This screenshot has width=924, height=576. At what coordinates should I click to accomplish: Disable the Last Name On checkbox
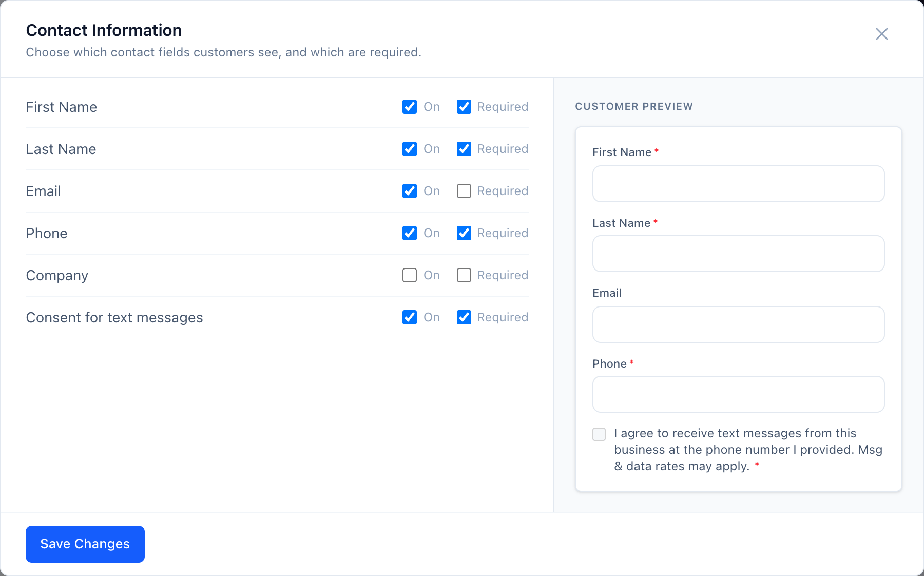(410, 149)
